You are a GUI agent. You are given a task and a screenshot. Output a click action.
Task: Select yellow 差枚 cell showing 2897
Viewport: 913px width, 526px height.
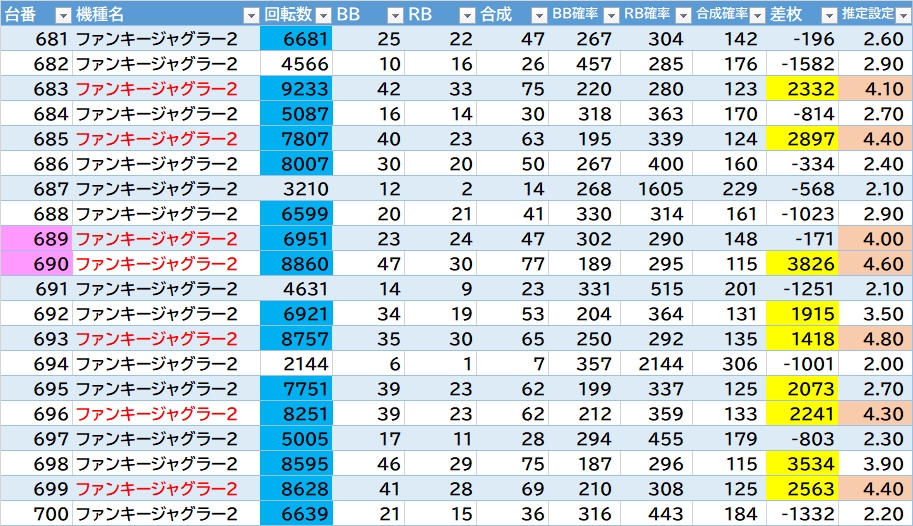(802, 139)
